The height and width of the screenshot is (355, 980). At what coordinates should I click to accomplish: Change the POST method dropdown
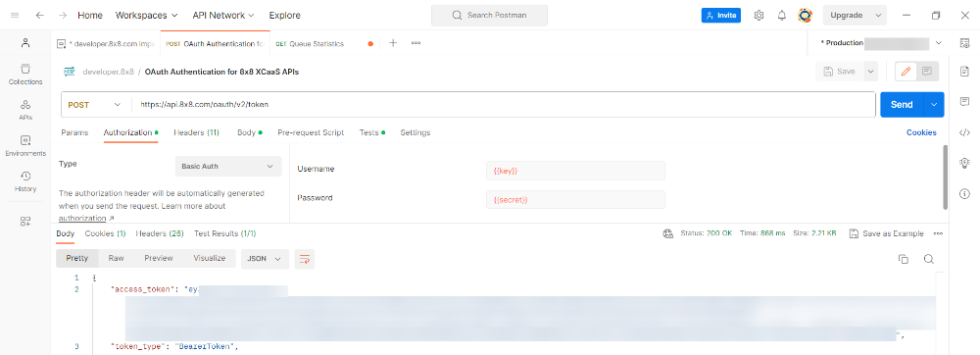[x=95, y=105]
